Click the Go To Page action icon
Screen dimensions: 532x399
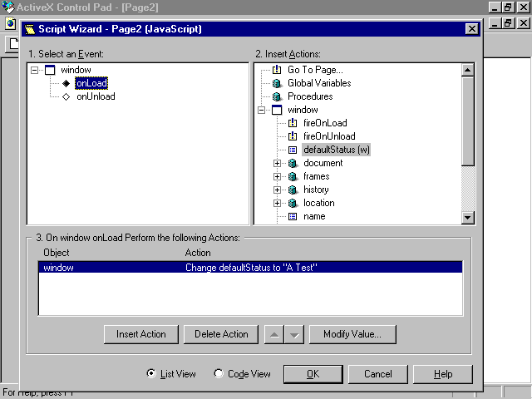tap(277, 70)
